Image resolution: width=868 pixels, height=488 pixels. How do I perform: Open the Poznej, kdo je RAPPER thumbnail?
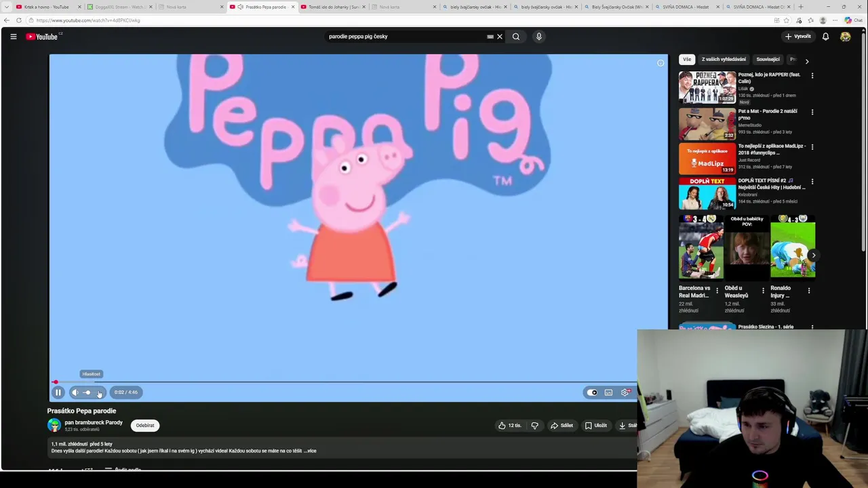(x=707, y=87)
